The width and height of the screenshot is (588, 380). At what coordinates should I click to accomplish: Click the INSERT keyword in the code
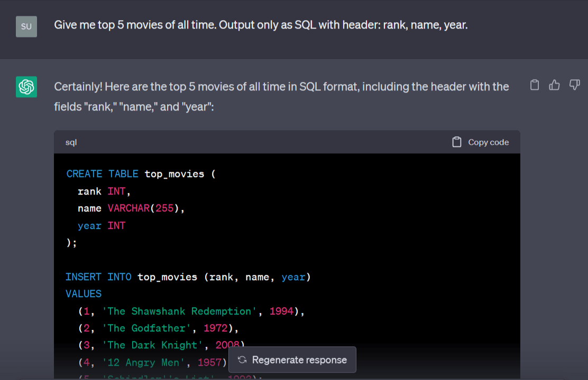coord(83,277)
